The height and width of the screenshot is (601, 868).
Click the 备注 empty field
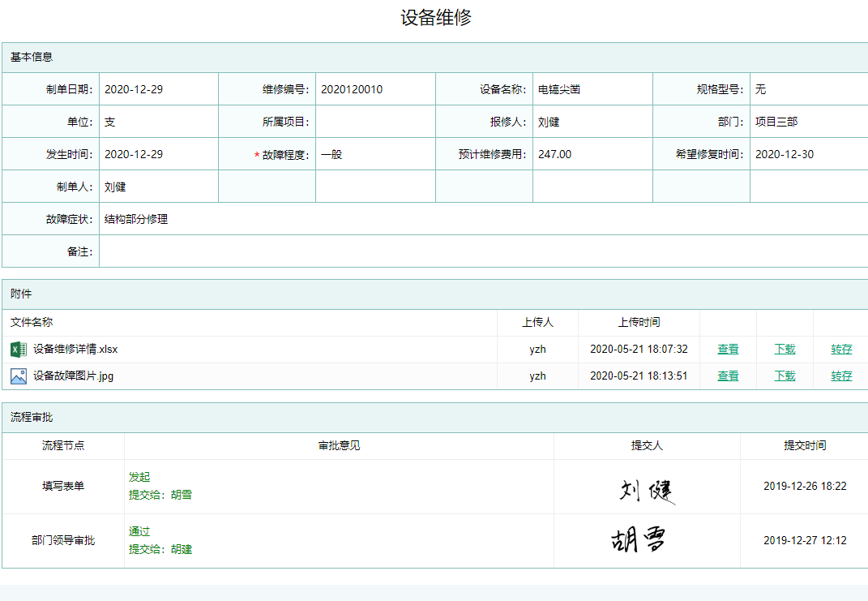pyautogui.click(x=482, y=251)
